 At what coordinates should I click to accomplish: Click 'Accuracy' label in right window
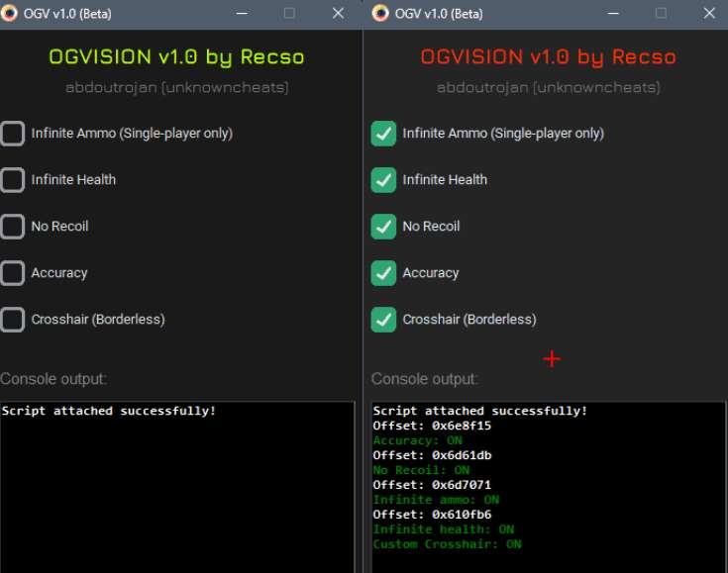tap(431, 273)
